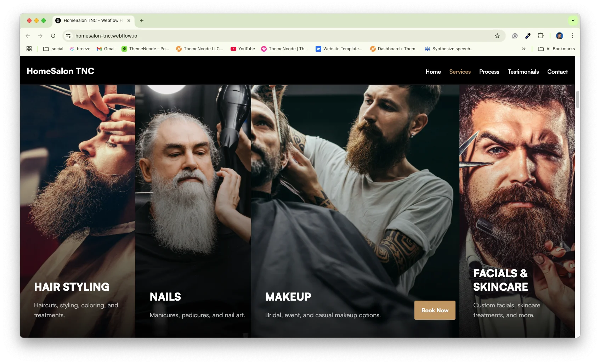Select Testimonials in the site navigation
The width and height of the screenshot is (600, 364).
pos(523,72)
